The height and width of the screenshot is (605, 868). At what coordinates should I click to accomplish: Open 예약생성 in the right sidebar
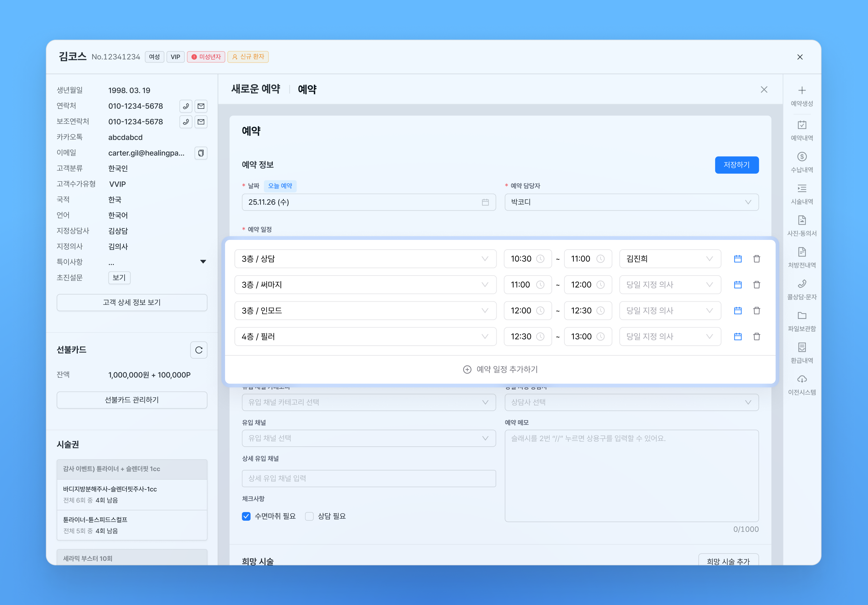click(x=802, y=96)
